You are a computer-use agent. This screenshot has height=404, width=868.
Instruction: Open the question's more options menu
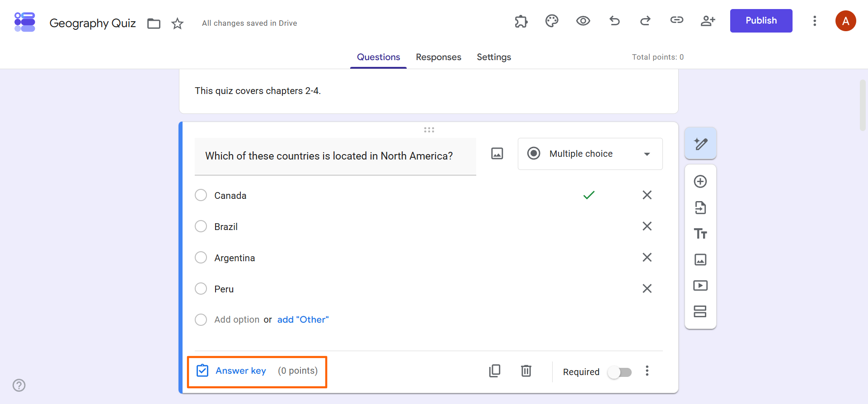pyautogui.click(x=647, y=371)
